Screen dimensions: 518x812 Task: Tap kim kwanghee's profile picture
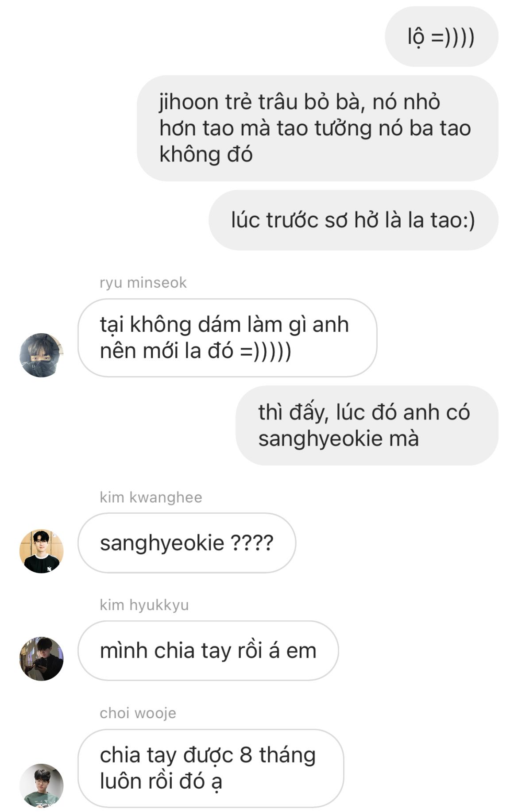(42, 551)
